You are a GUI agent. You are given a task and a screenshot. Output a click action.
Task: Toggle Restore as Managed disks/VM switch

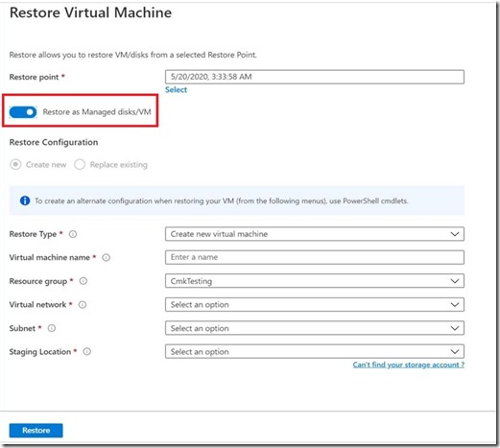[x=23, y=112]
